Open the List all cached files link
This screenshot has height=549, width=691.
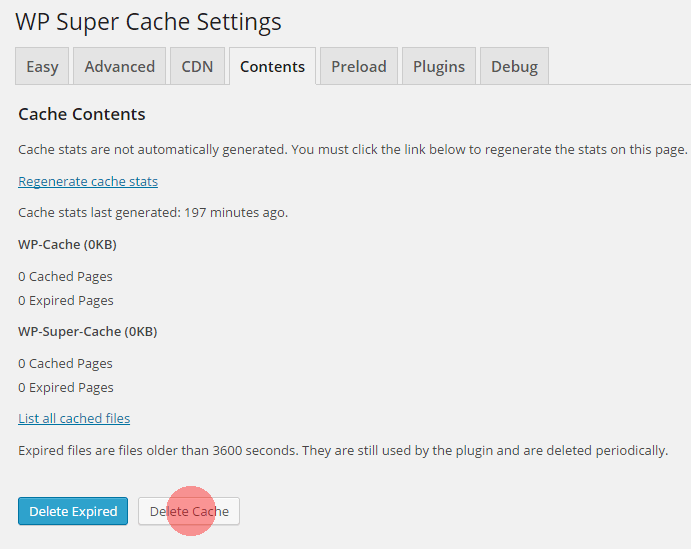74,418
